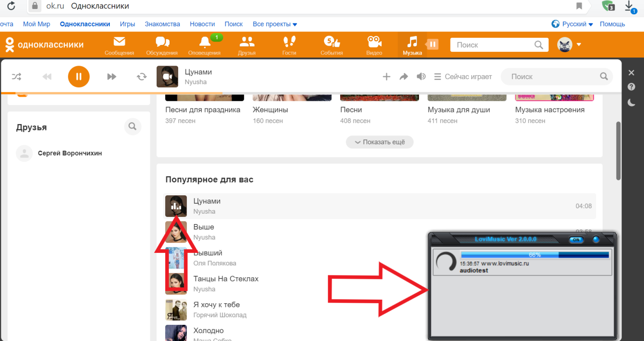Click the site lock icon

(34, 6)
